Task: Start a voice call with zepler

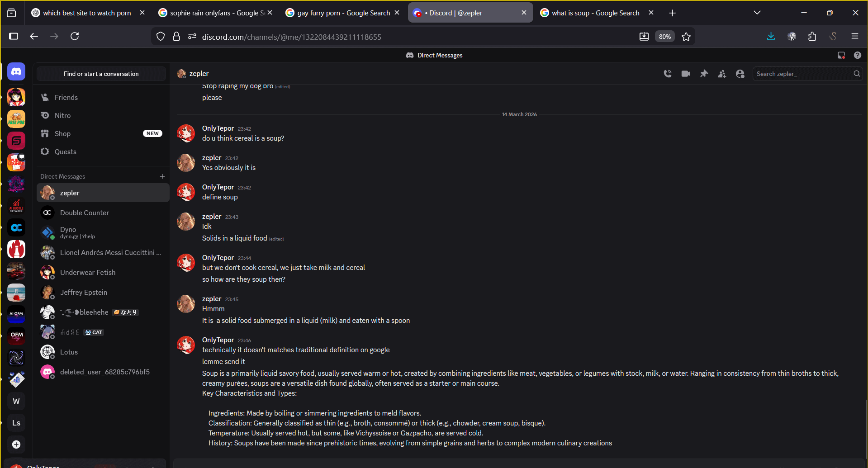Action: 668,74
